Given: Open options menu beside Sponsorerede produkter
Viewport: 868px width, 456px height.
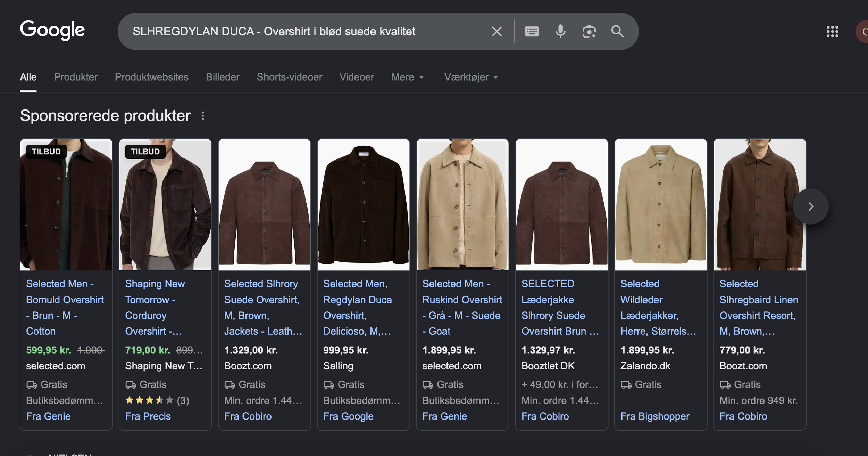Looking at the screenshot, I should point(203,116).
